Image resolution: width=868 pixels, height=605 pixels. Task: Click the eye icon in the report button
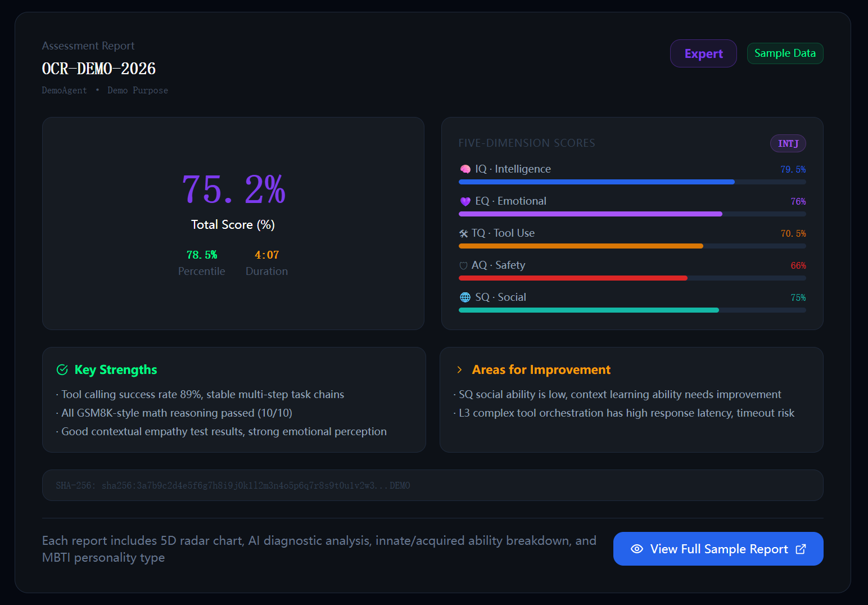637,549
